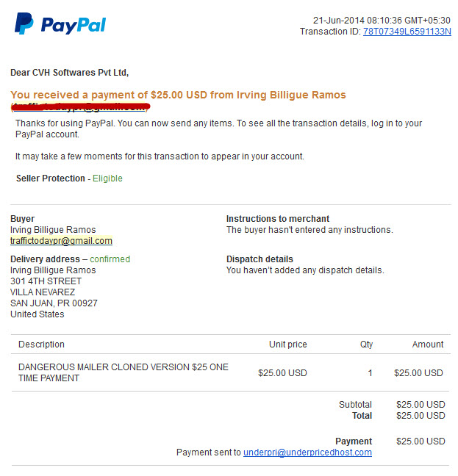Click the Unit price column header
458x476 pixels.
288,345
